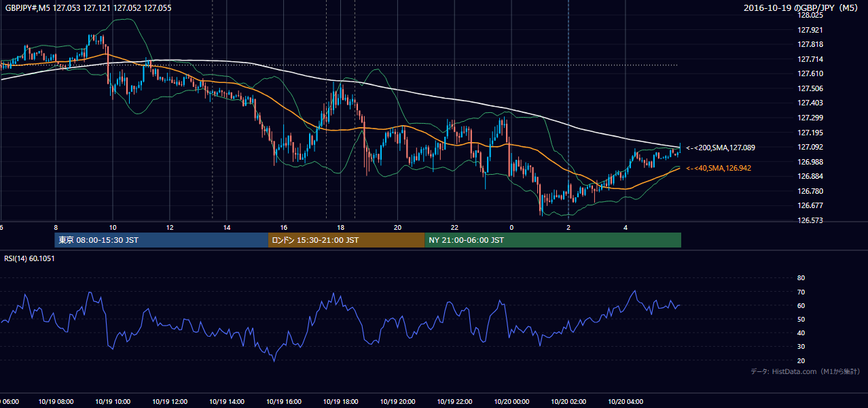Click hour 22 tick on chart axis

pos(454,227)
